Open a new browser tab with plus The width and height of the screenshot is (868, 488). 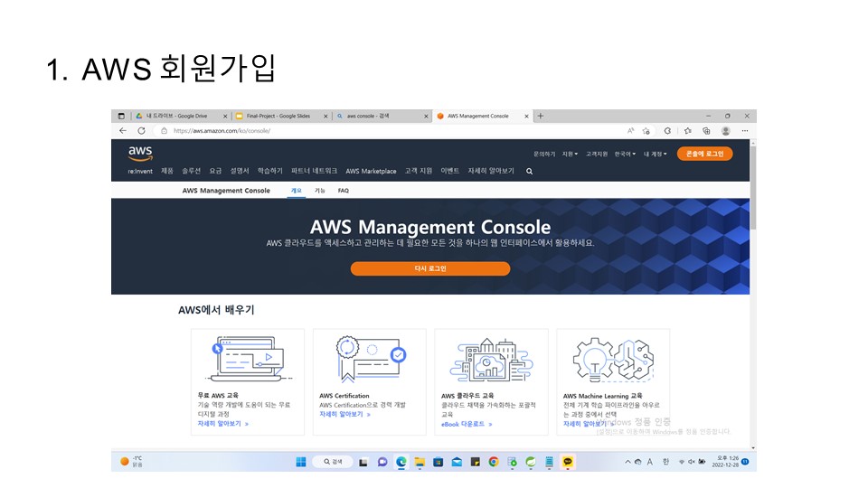[x=541, y=117]
